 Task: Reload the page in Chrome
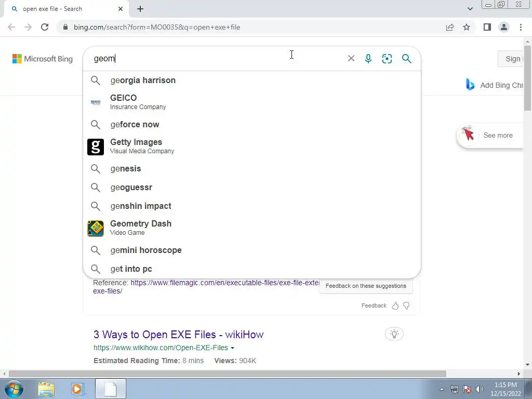point(45,27)
